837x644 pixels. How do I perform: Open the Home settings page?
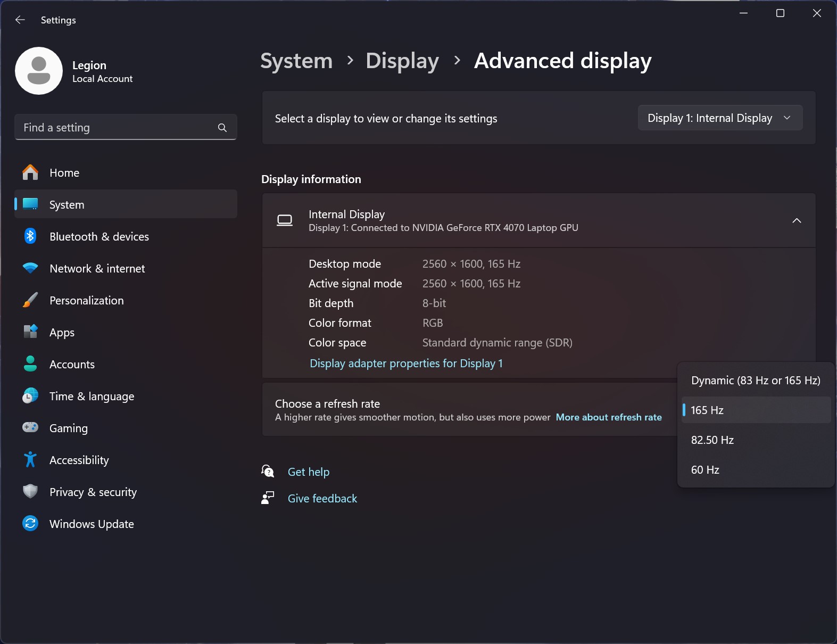tap(126, 172)
